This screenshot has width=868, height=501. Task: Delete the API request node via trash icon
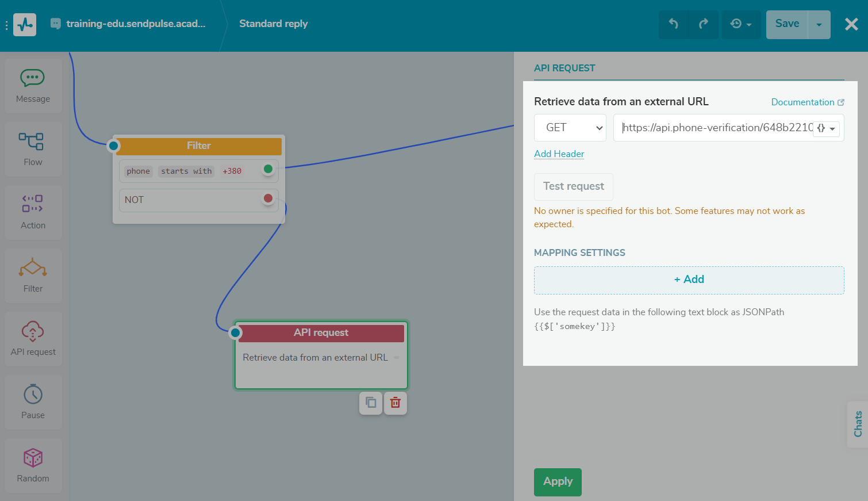click(395, 403)
